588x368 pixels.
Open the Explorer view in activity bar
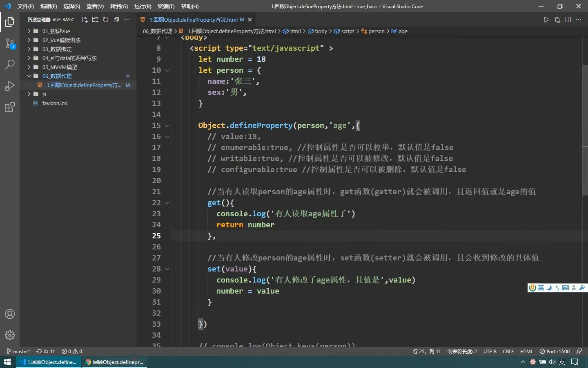point(10,22)
